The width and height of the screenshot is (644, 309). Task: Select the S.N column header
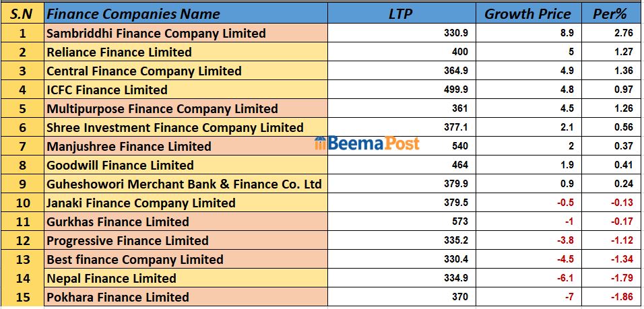click(22, 13)
